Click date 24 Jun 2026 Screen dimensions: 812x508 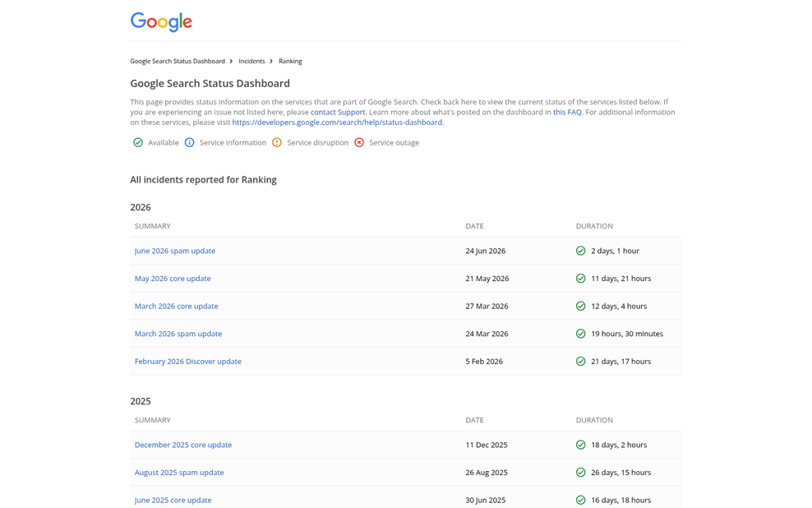(x=485, y=252)
